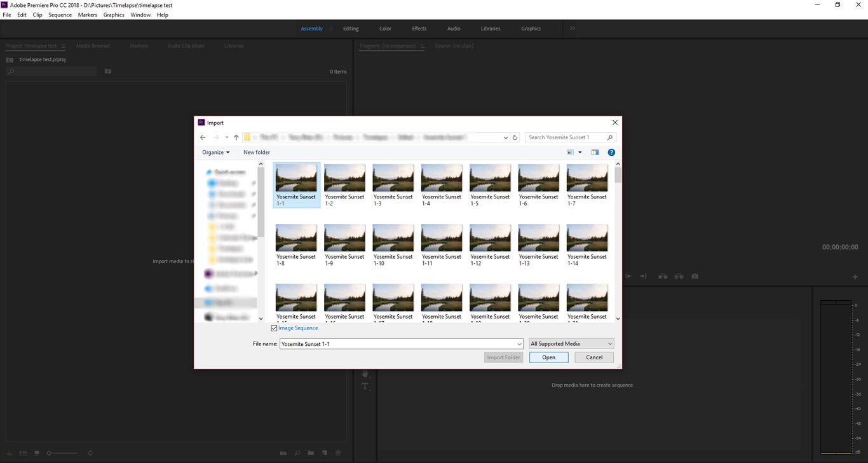868x463 pixels.
Task: Switch to the Color workspace tab
Action: [385, 29]
